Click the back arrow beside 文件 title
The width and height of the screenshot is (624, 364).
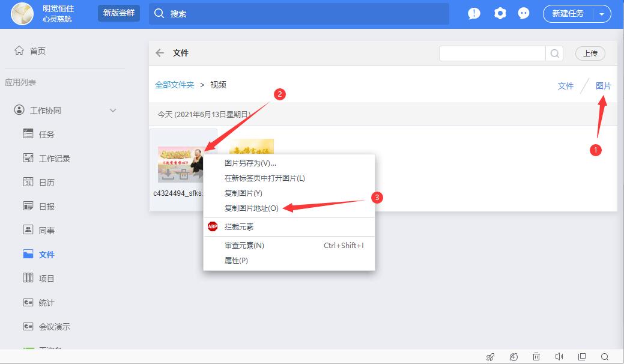(160, 53)
